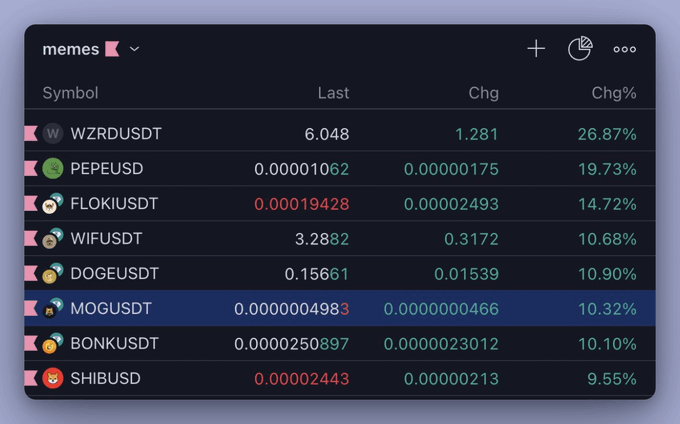Select the BONKUSDT symbol name
Screen dimensions: 680x424
coord(114,344)
